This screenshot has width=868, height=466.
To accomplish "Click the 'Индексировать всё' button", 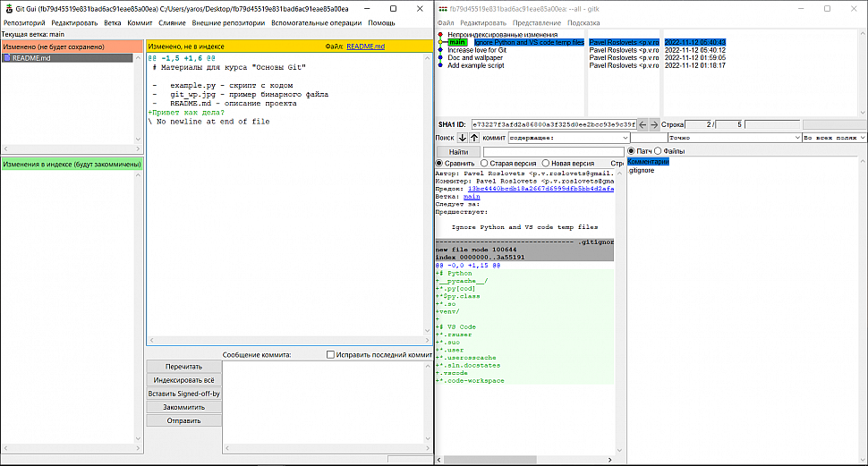I will click(x=183, y=380).
